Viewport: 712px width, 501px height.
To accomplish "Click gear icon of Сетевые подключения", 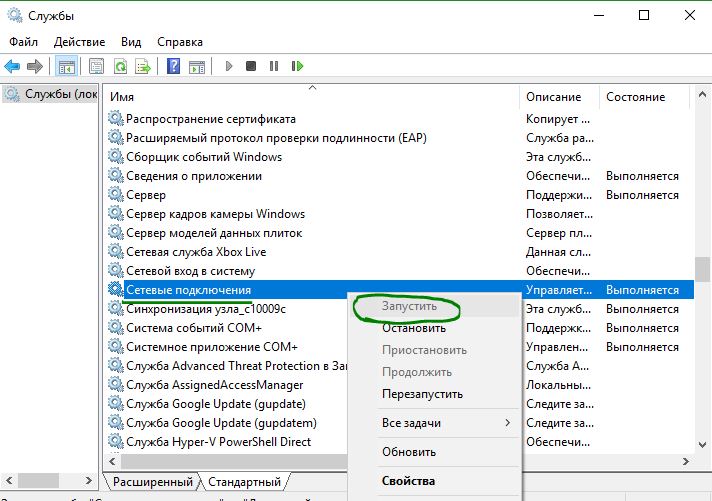I will 116,290.
